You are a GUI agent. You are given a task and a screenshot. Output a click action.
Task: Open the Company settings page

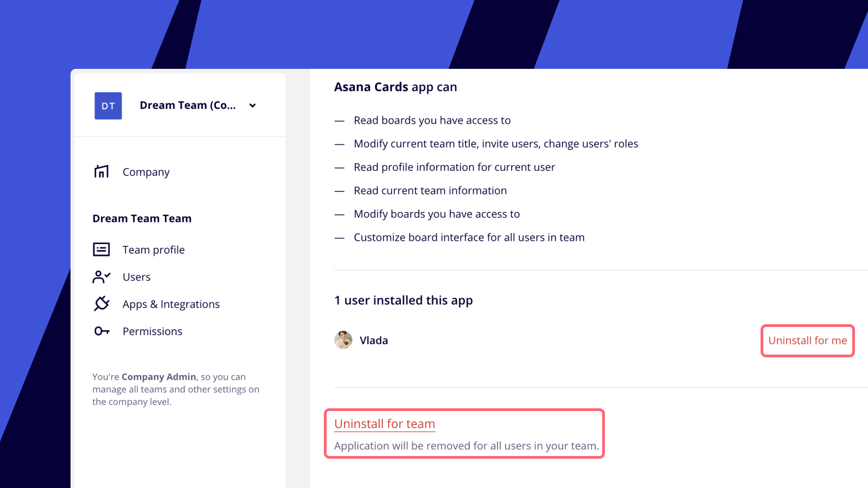tap(146, 172)
